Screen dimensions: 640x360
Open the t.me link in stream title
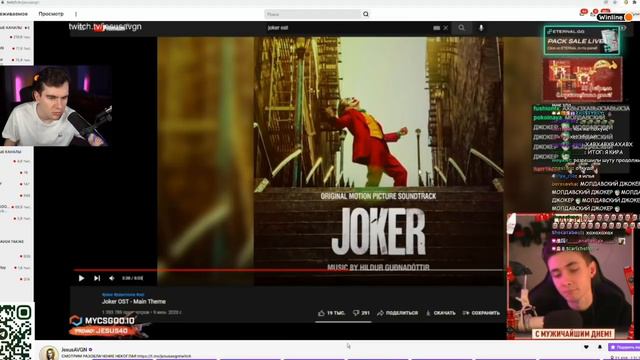(x=164, y=356)
